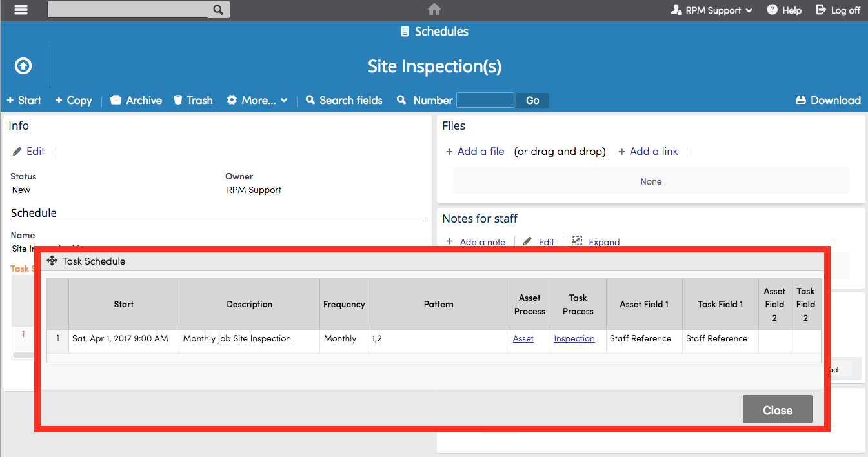Image resolution: width=868 pixels, height=457 pixels.
Task: Close the Task Schedule dialog
Action: pos(778,410)
